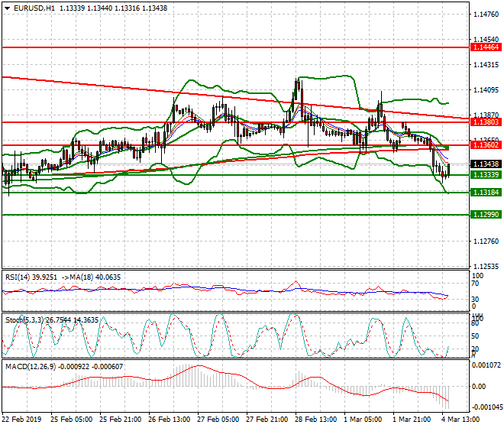Select the red 1.14464 price level label
The height and width of the screenshot is (428, 504).
coord(486,47)
